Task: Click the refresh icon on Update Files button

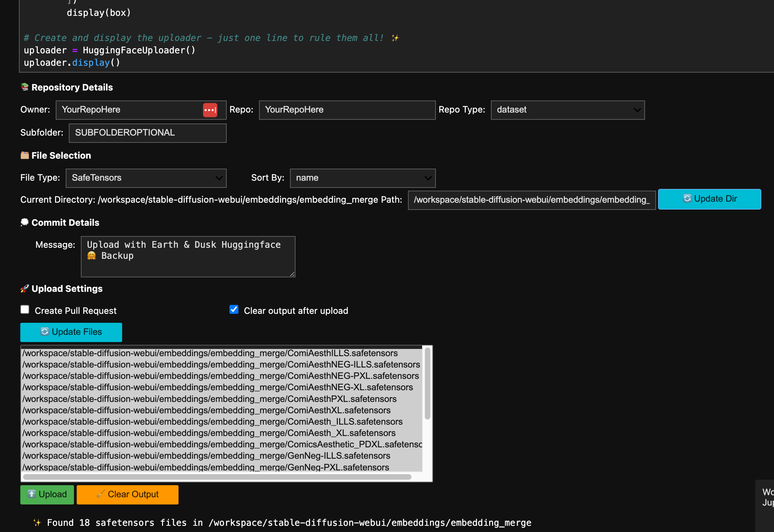Action: pyautogui.click(x=45, y=331)
